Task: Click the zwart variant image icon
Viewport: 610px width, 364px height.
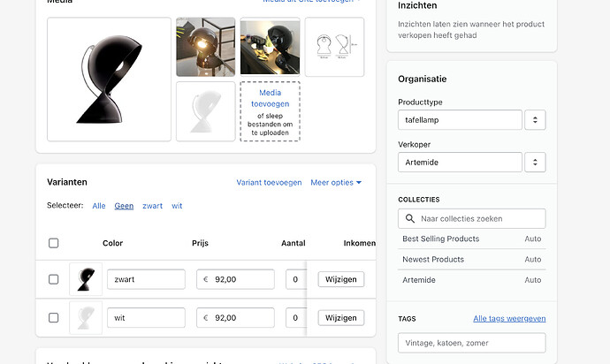Action: point(86,279)
